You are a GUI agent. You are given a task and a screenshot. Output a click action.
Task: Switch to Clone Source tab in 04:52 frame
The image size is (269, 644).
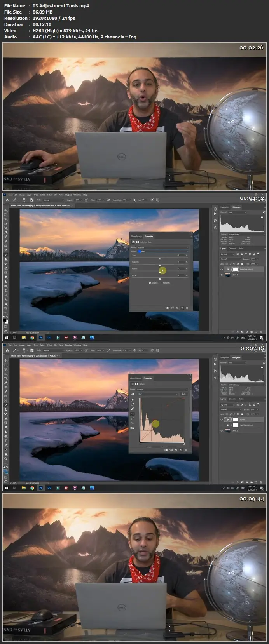click(x=136, y=236)
